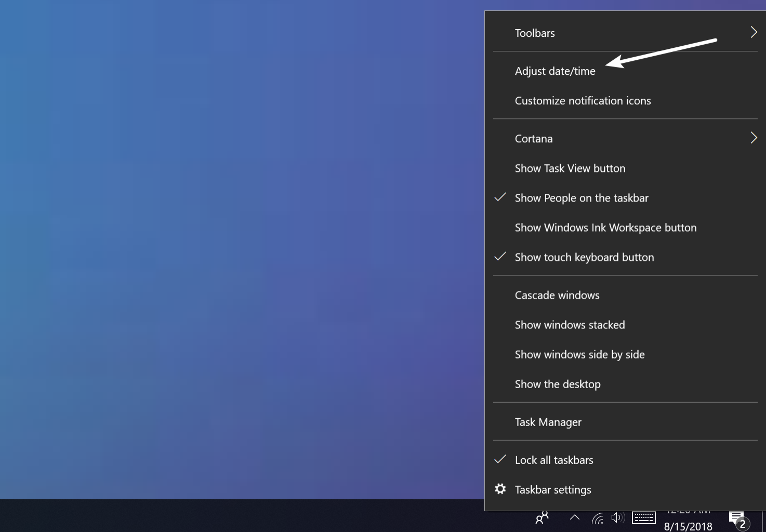Select Cascade windows

[557, 295]
